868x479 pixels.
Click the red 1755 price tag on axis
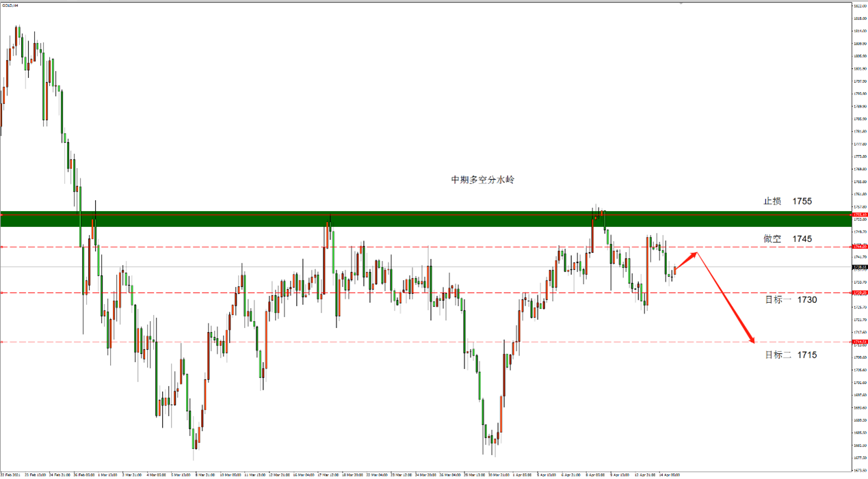tap(860, 215)
